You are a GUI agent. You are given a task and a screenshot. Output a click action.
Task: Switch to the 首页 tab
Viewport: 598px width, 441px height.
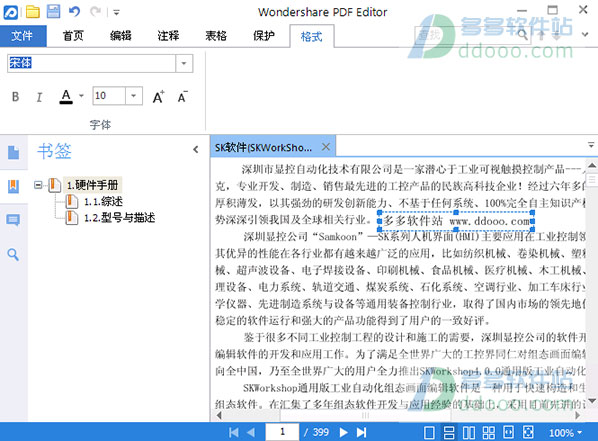[x=72, y=36]
